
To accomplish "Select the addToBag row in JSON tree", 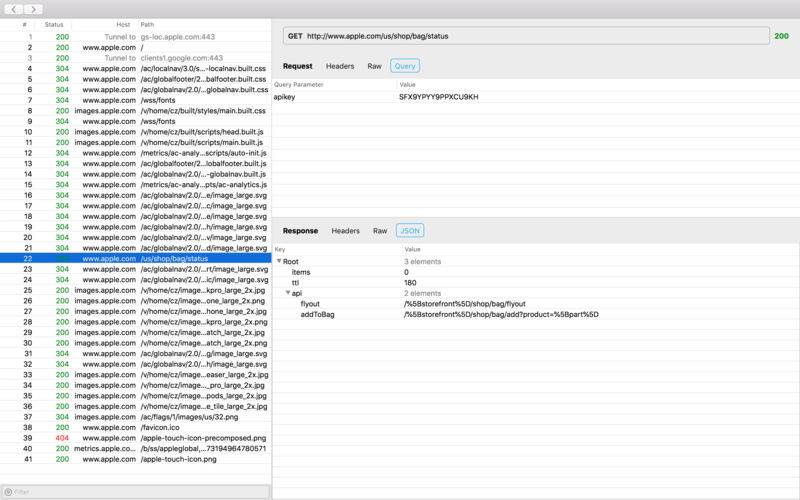I will [x=536, y=314].
